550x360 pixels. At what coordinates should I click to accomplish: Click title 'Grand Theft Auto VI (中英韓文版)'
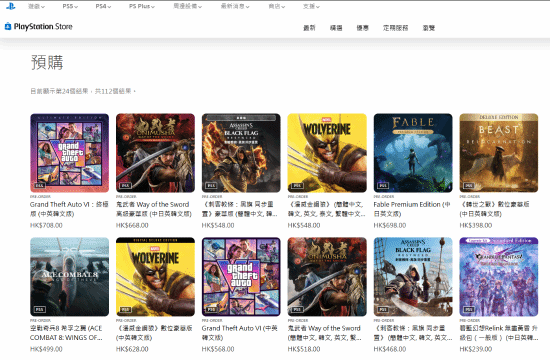tap(239, 333)
